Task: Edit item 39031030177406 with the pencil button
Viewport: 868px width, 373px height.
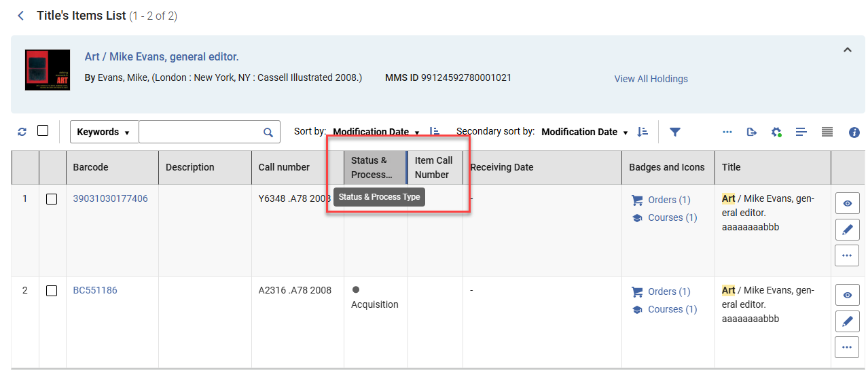Action: (x=847, y=230)
